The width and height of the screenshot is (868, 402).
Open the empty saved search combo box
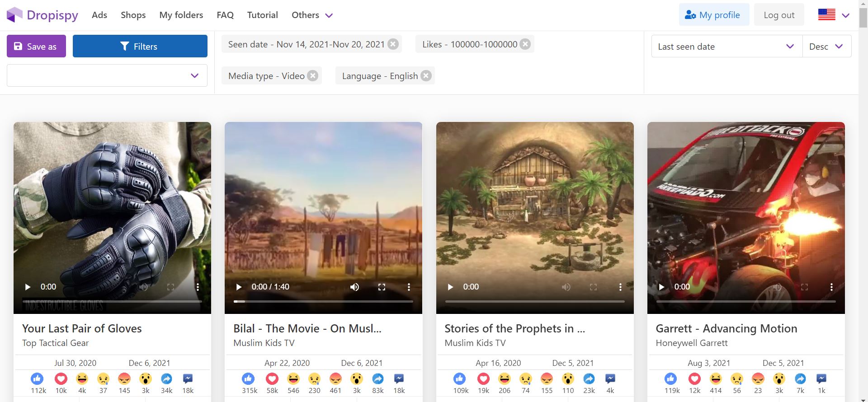[x=107, y=75]
